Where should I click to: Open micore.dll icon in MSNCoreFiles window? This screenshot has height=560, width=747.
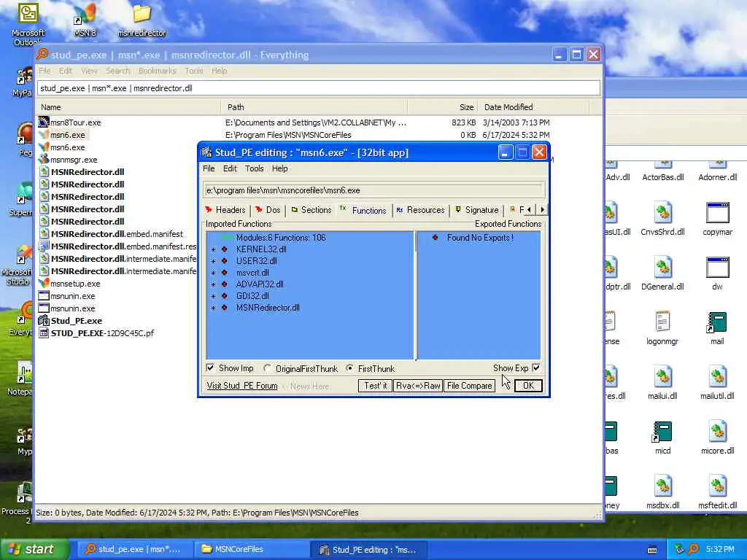coord(718,432)
